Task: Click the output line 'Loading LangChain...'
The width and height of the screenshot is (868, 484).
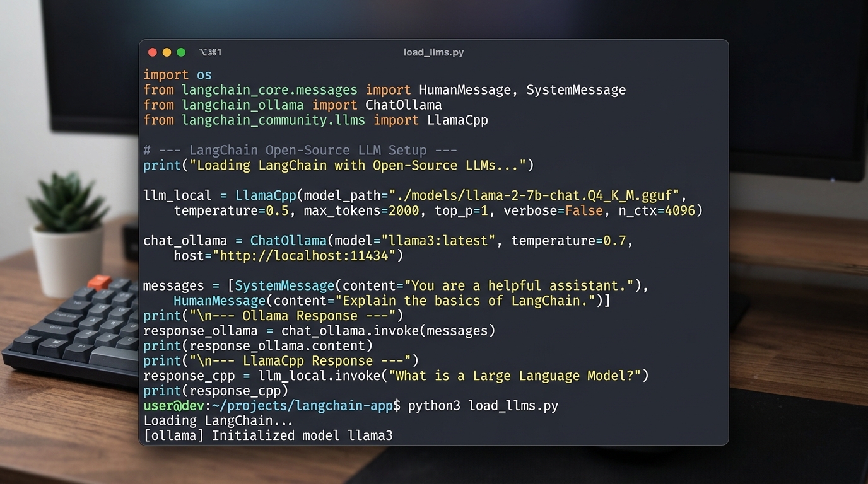Action: click(218, 421)
